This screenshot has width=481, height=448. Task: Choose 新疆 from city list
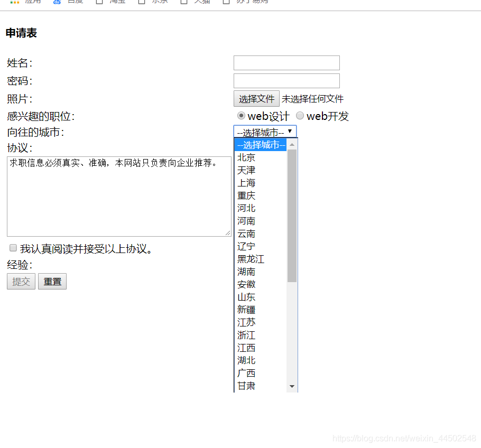point(261,310)
